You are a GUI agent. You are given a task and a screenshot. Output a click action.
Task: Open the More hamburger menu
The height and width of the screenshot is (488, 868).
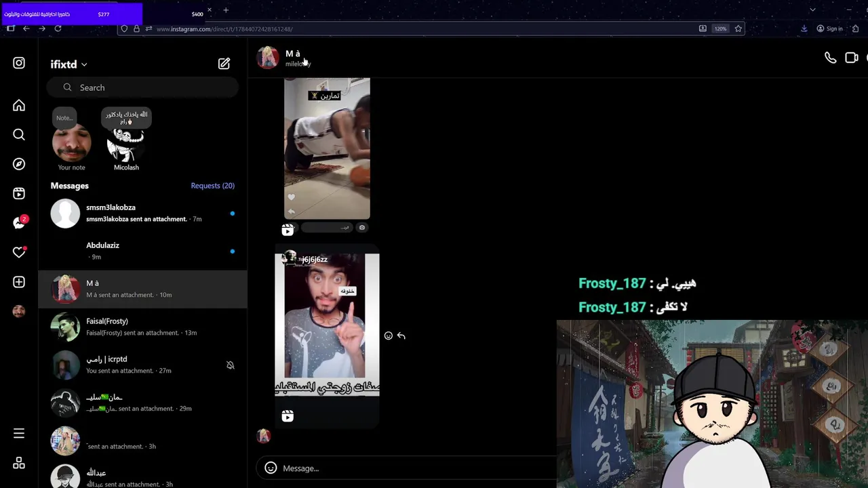click(19, 433)
